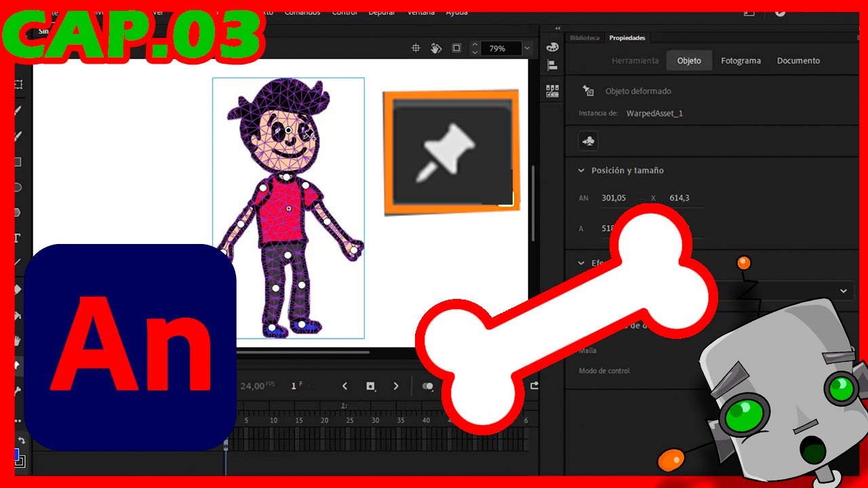
Task: Click the X position value 614,3
Action: coord(679,198)
